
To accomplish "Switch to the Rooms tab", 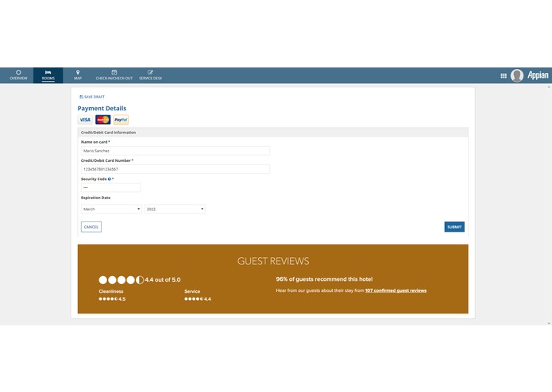I will tap(48, 75).
